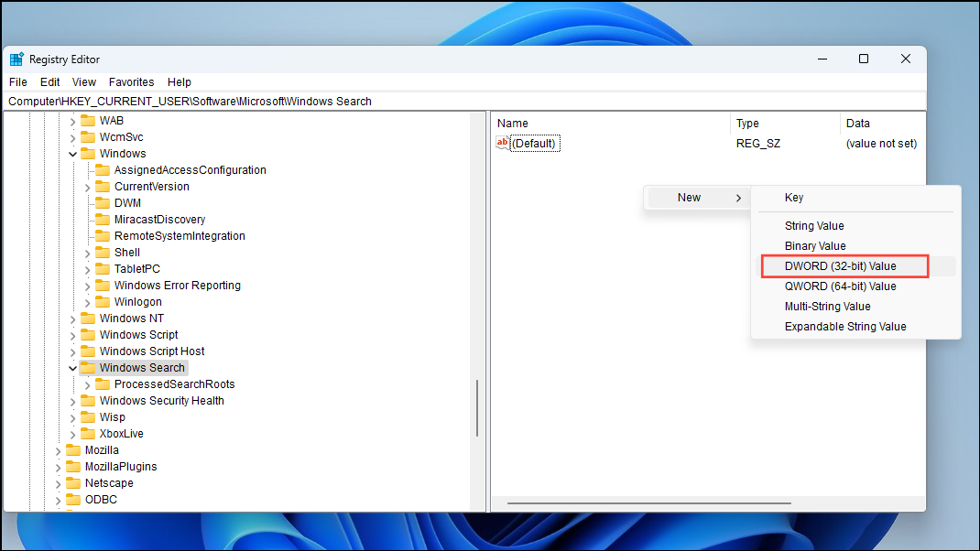Choose Binary Value from submenu
The width and height of the screenshot is (980, 551).
point(855,245)
